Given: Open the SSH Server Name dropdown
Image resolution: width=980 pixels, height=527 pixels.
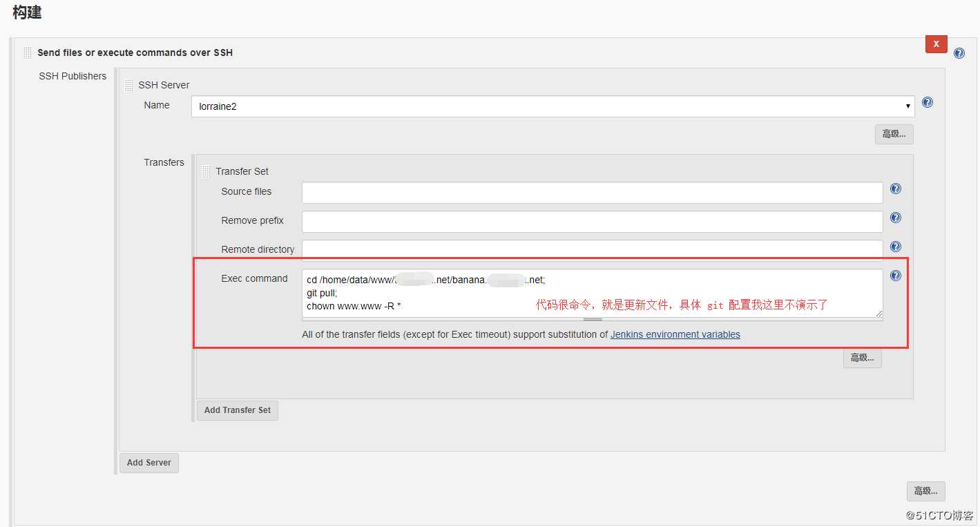Looking at the screenshot, I should (x=553, y=106).
